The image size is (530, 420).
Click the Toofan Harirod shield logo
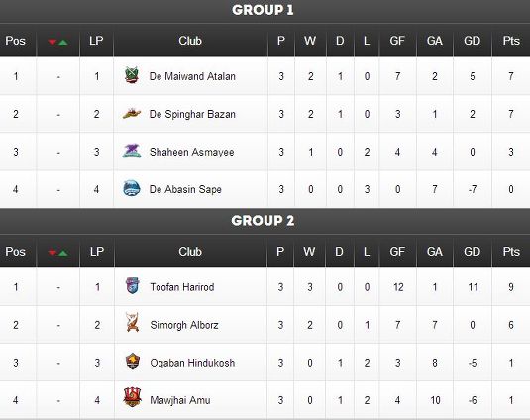[x=132, y=286]
